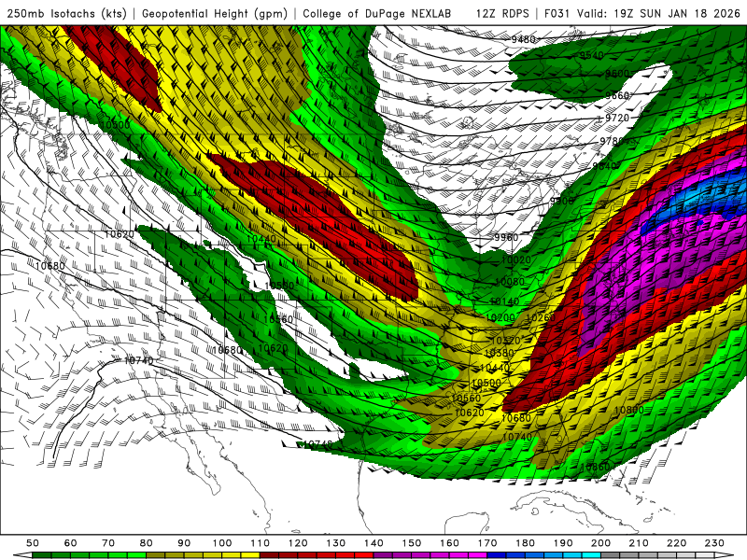This screenshot has height=560, width=747.
Task: Click the 150 value on the color scale
Action: [412, 543]
